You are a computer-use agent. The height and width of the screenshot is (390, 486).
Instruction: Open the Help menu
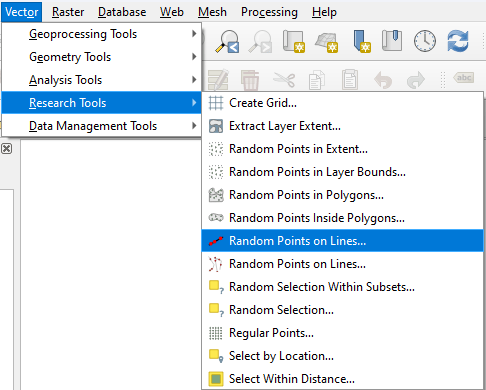[324, 12]
